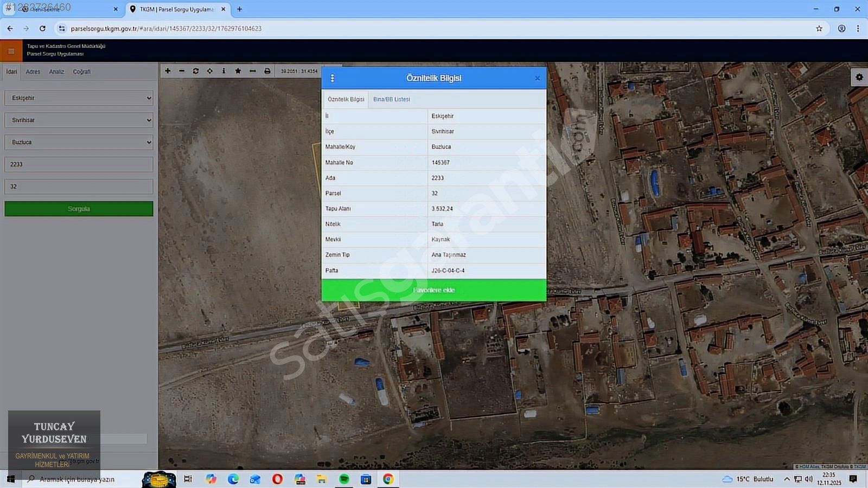
Task: Expand the Sivrihisar district dropdown
Action: coord(79,120)
